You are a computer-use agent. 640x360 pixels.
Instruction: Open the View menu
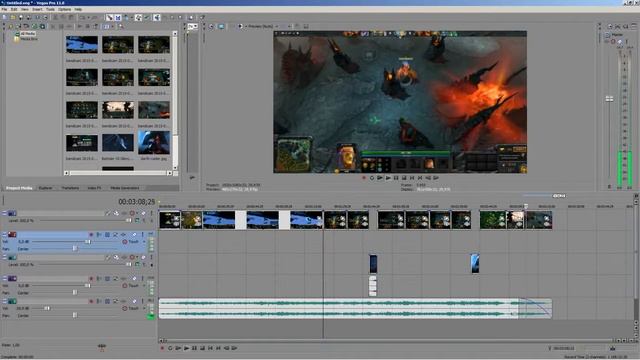coord(25,9)
